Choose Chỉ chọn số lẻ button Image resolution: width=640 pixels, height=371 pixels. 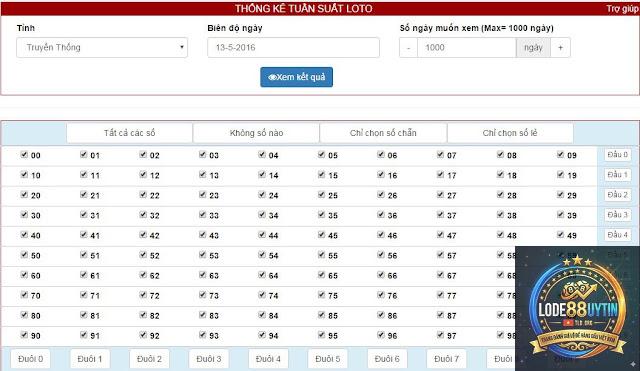point(510,133)
